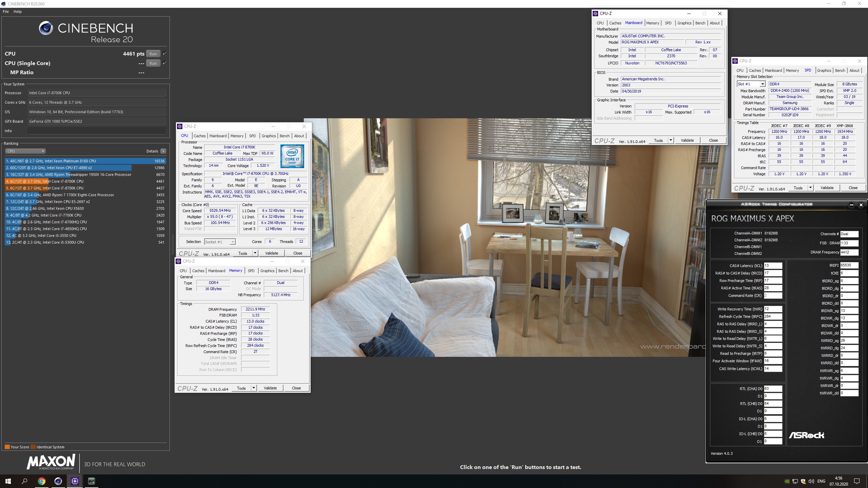Image resolution: width=868 pixels, height=488 pixels.
Task: Minimize the ASRock Timing Configurator
Action: click(851, 205)
